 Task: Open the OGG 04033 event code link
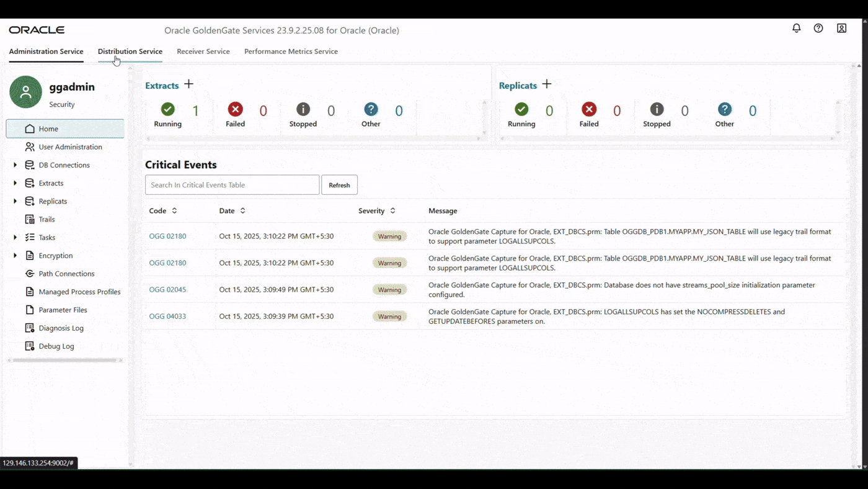(x=167, y=316)
